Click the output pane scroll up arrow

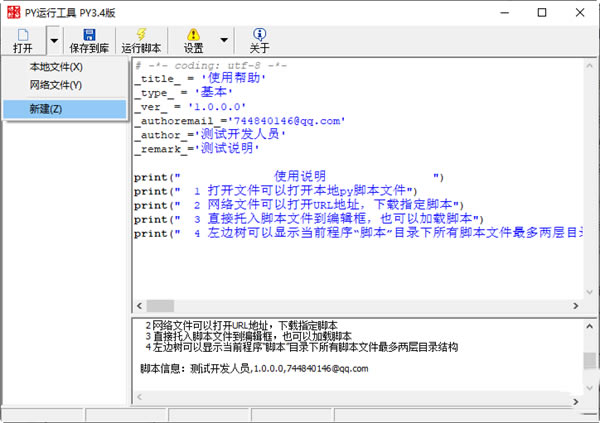(590, 326)
